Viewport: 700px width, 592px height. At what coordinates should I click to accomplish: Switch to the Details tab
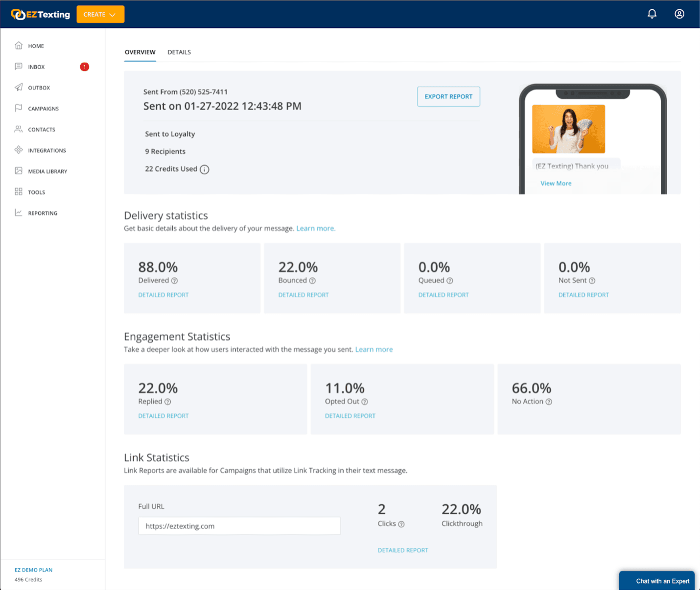pos(179,52)
